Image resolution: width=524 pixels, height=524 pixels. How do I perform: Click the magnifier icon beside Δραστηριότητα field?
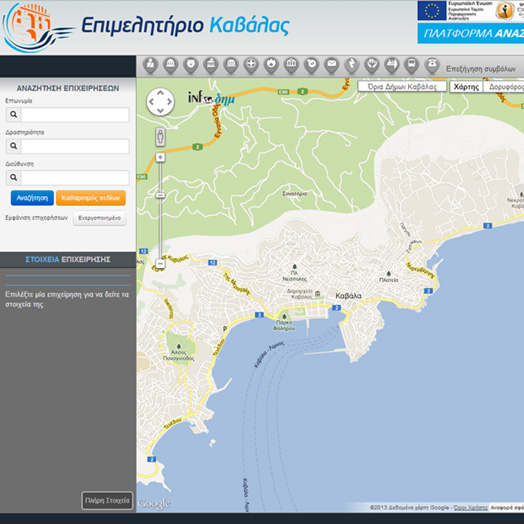(x=13, y=146)
